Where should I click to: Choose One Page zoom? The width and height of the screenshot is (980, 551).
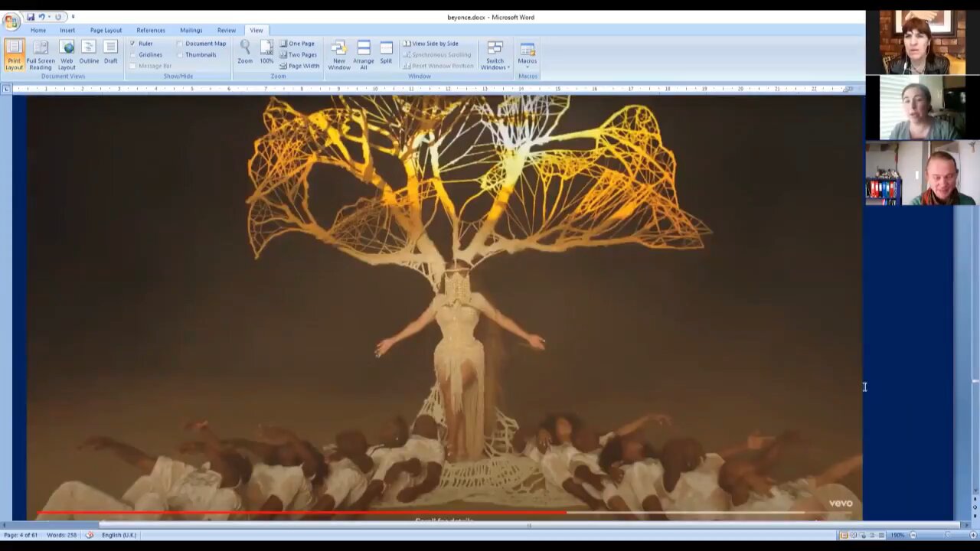tap(297, 44)
